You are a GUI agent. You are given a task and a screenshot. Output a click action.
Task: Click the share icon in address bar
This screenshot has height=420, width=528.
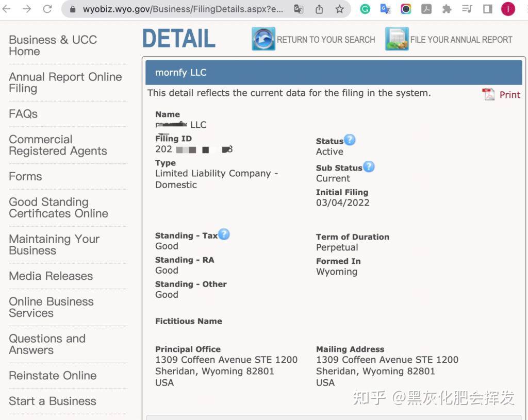click(319, 9)
